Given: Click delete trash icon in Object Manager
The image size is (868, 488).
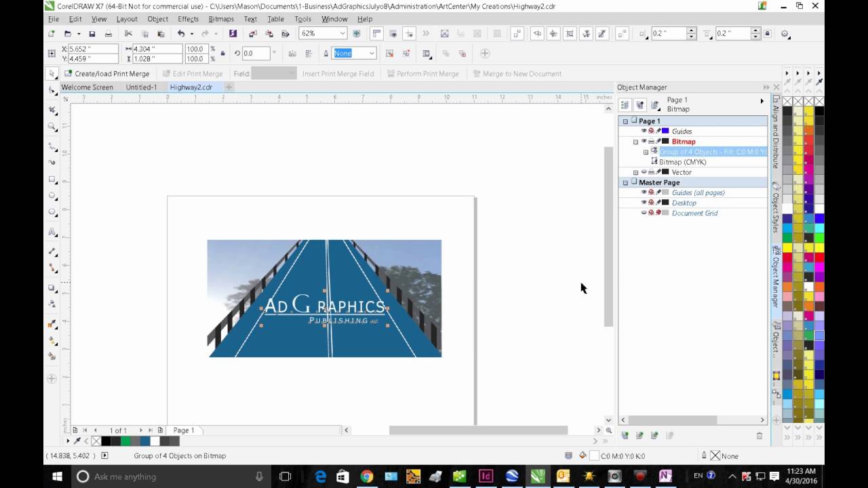Looking at the screenshot, I should pos(759,436).
